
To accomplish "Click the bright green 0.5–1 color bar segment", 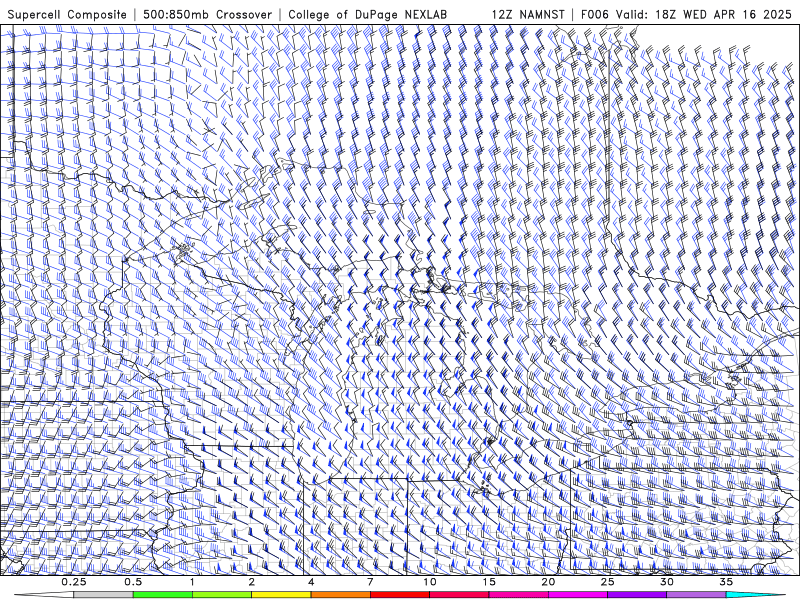I will (163, 595).
